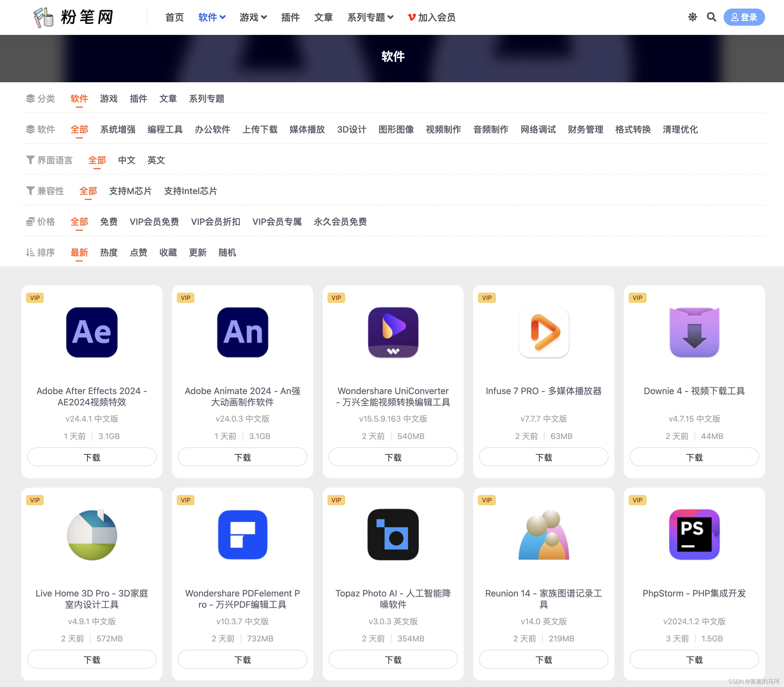Select 游戏 in the 分类 filter row
Viewport: 784px width, 687px height.
tap(109, 99)
